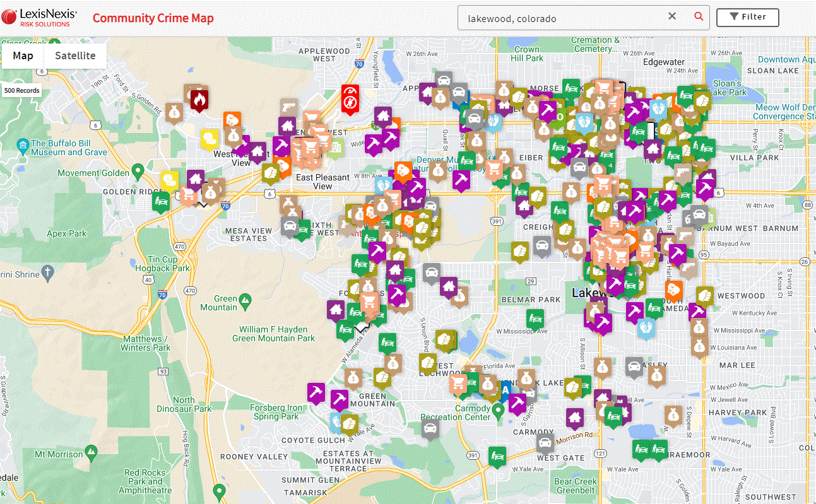The width and height of the screenshot is (816, 504).
Task: Click Tin Cup Hogback Park label
Action: [162, 264]
